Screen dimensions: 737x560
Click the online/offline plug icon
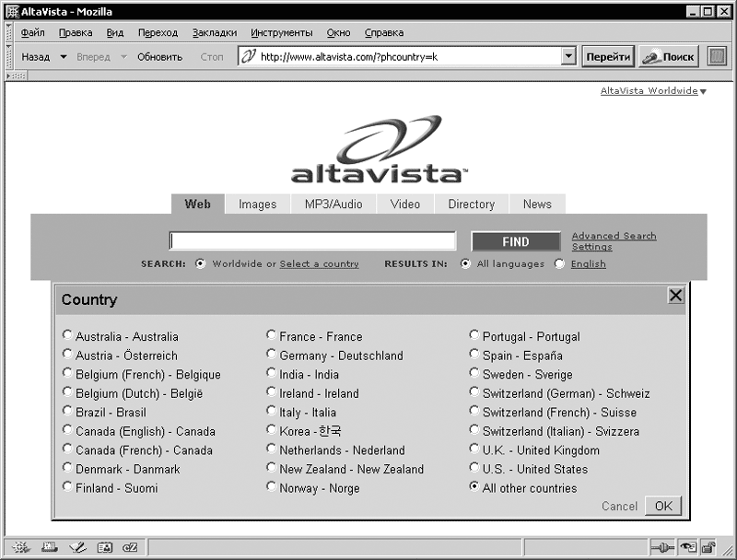point(662,547)
